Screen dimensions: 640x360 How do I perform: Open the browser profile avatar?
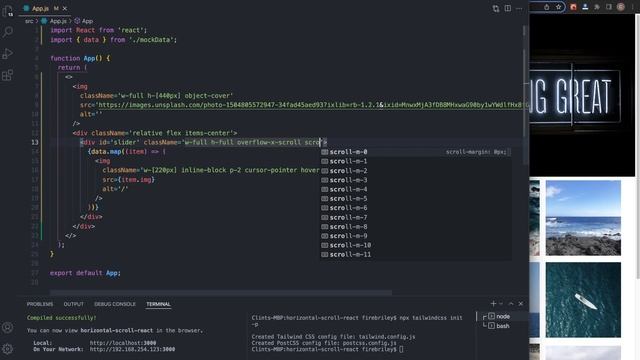pyautogui.click(x=621, y=7)
